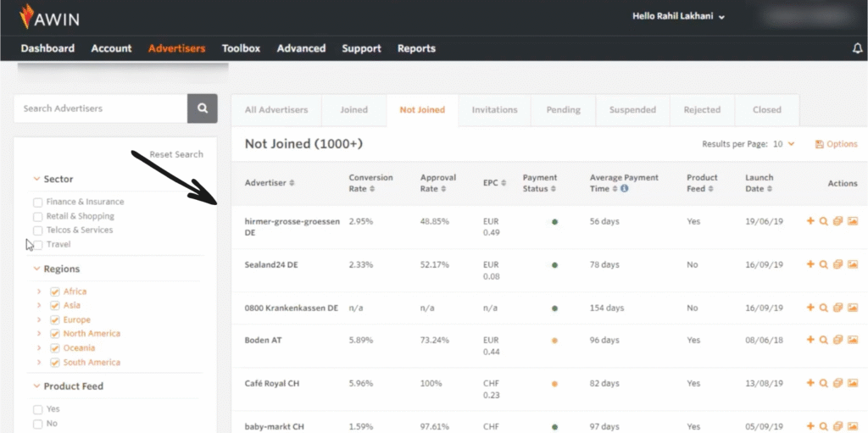Open links icon for Sealand24 DE
Viewport: 868px width, 433px height.
[837, 264]
